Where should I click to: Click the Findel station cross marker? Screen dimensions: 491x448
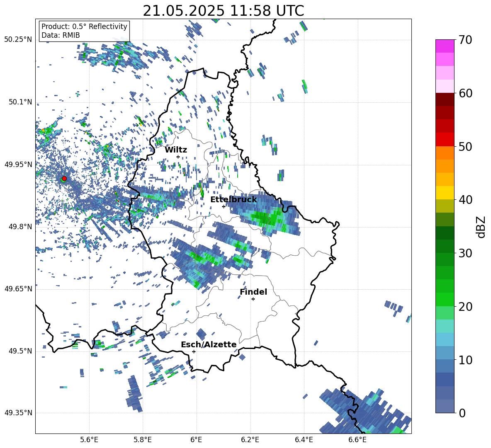(x=253, y=299)
